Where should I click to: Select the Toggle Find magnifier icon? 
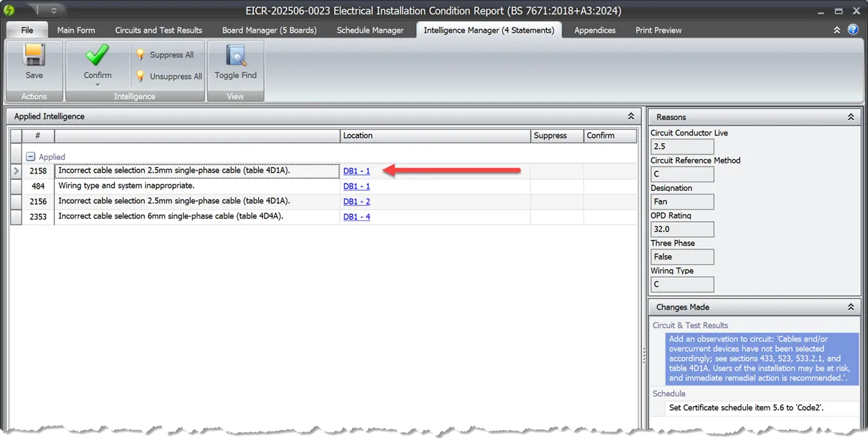[x=235, y=56]
